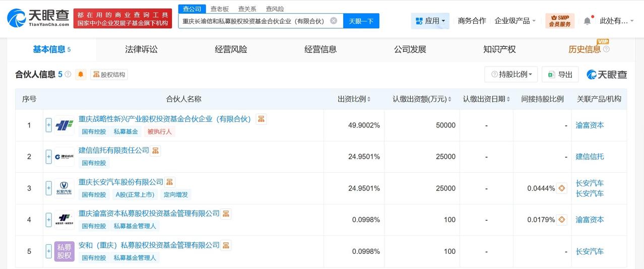Open the 股权结构 chart button

pyautogui.click(x=109, y=75)
